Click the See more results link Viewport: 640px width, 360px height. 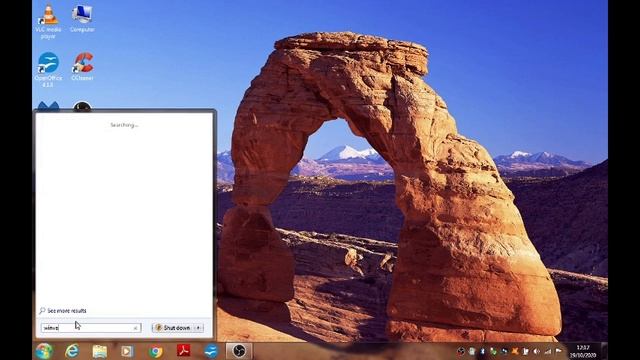click(x=67, y=311)
